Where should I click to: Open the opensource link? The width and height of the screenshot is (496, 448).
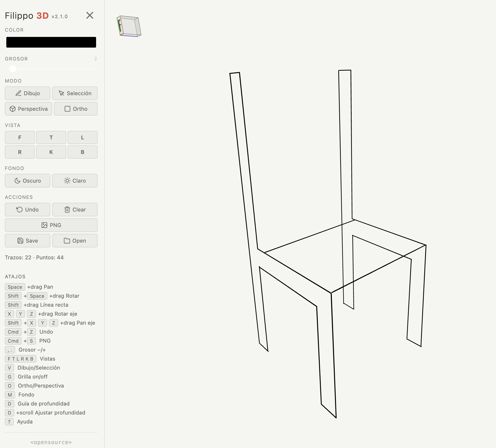click(51, 442)
